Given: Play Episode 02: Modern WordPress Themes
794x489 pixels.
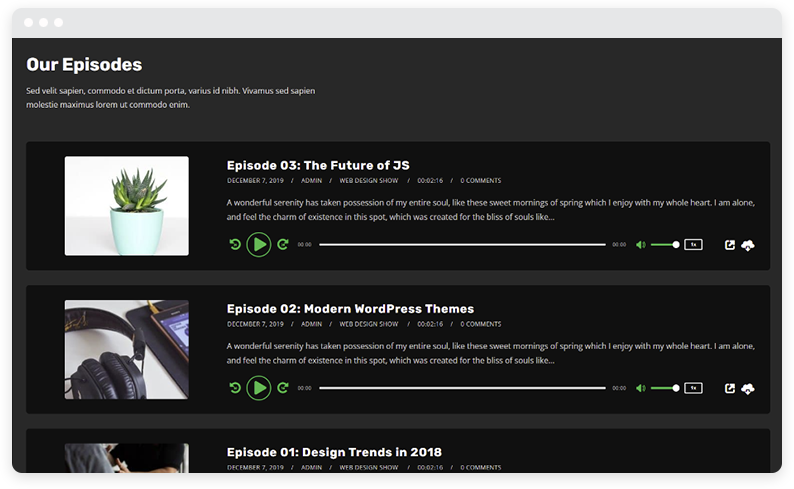Looking at the screenshot, I should 259,388.
